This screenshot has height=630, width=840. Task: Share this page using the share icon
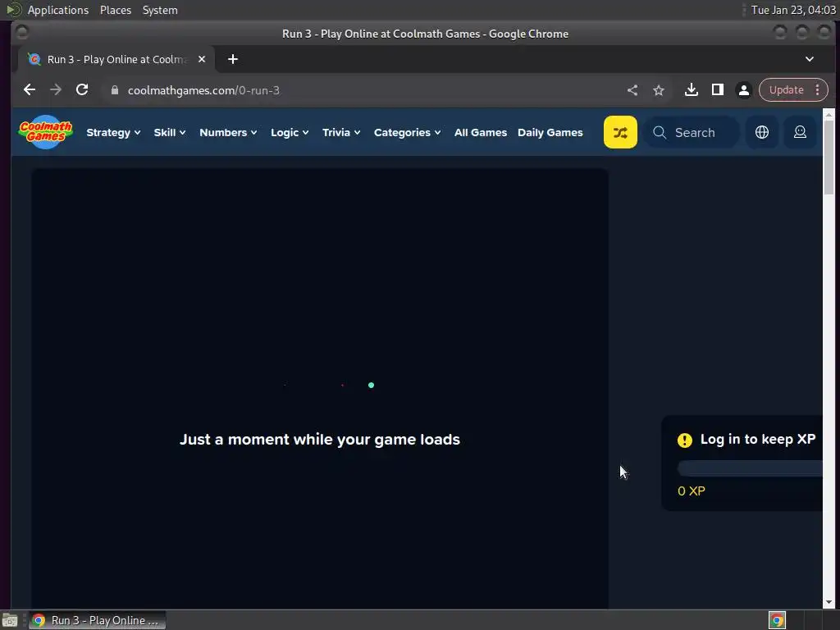[632, 90]
